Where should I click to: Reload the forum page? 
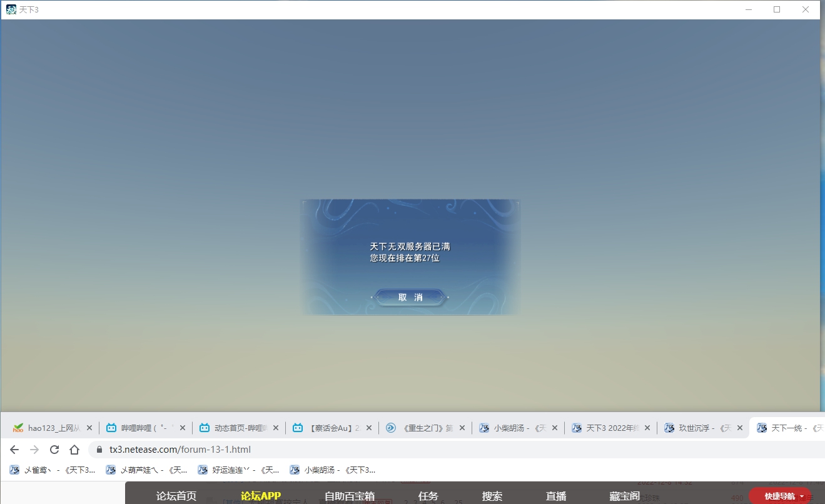pos(54,450)
